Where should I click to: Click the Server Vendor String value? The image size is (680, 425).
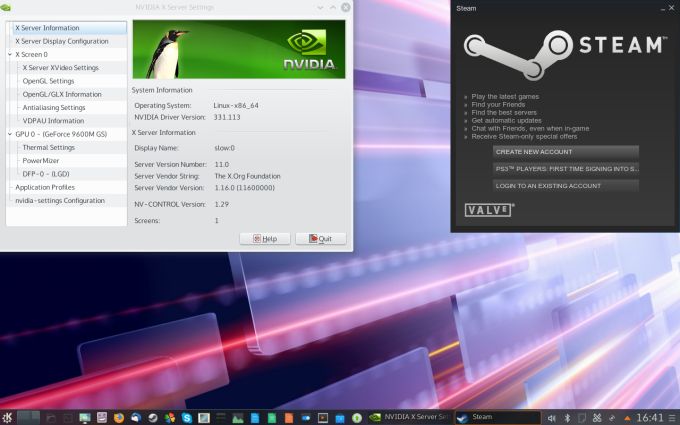pyautogui.click(x=247, y=176)
